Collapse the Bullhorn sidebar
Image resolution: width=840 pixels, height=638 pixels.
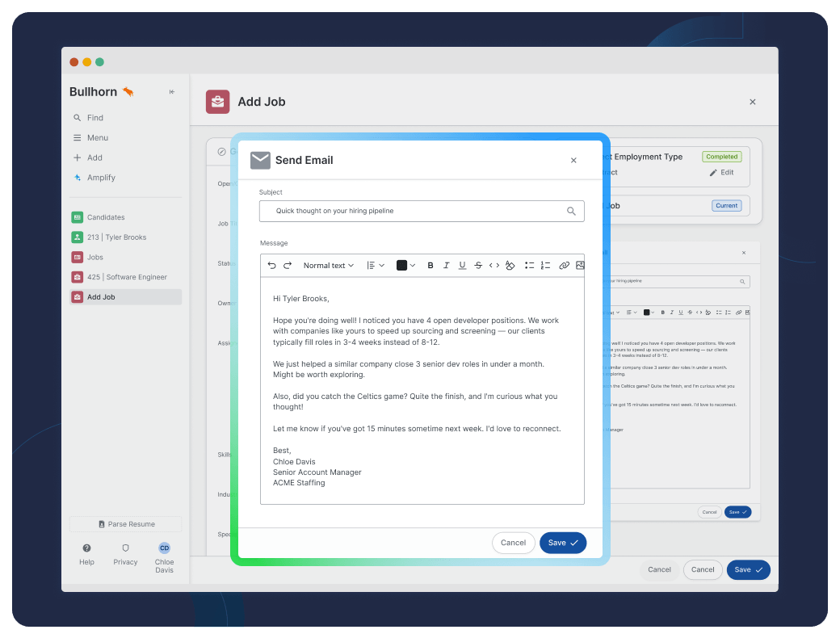172,91
